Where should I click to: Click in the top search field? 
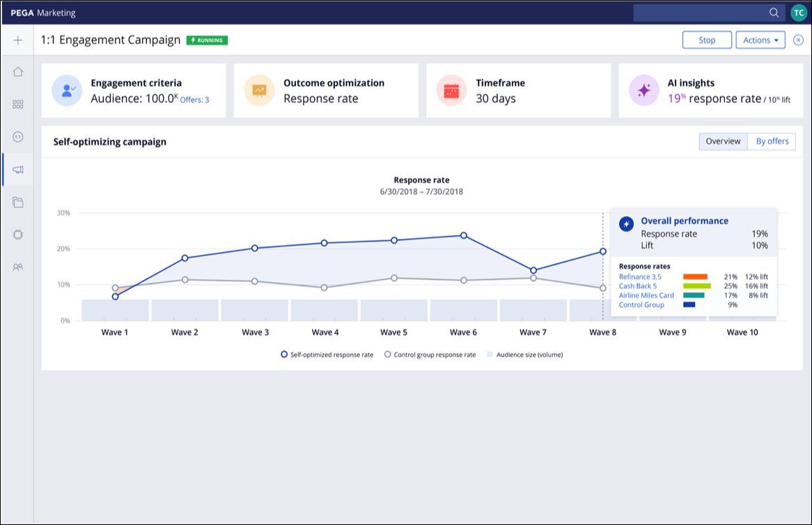[700, 13]
